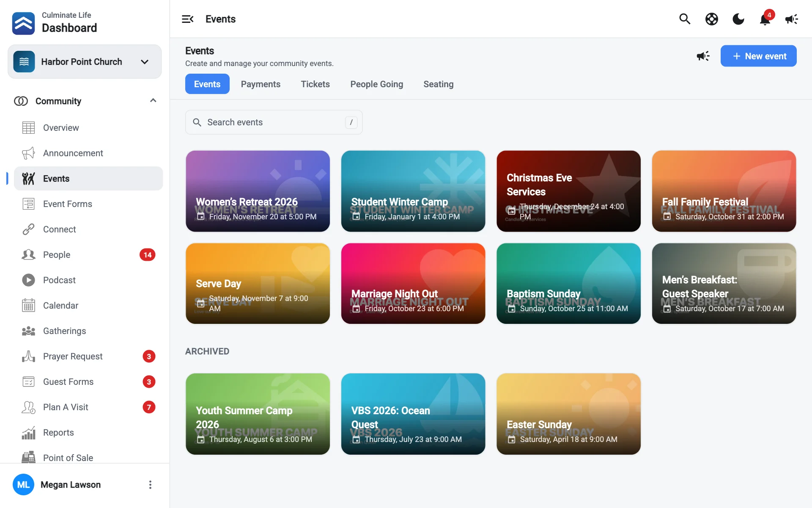The width and height of the screenshot is (812, 508).
Task: Open Men's Breakfast: Guest Speaker event
Action: click(724, 283)
